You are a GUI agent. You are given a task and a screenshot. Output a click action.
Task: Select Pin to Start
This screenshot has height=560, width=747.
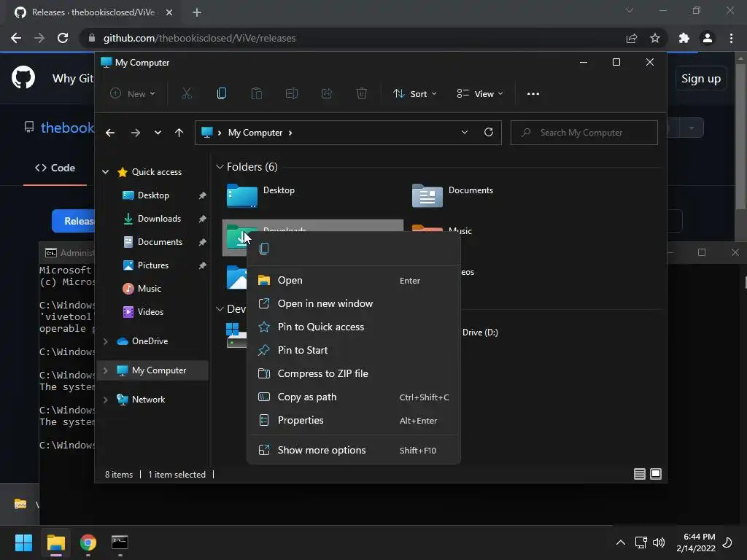[354, 351]
